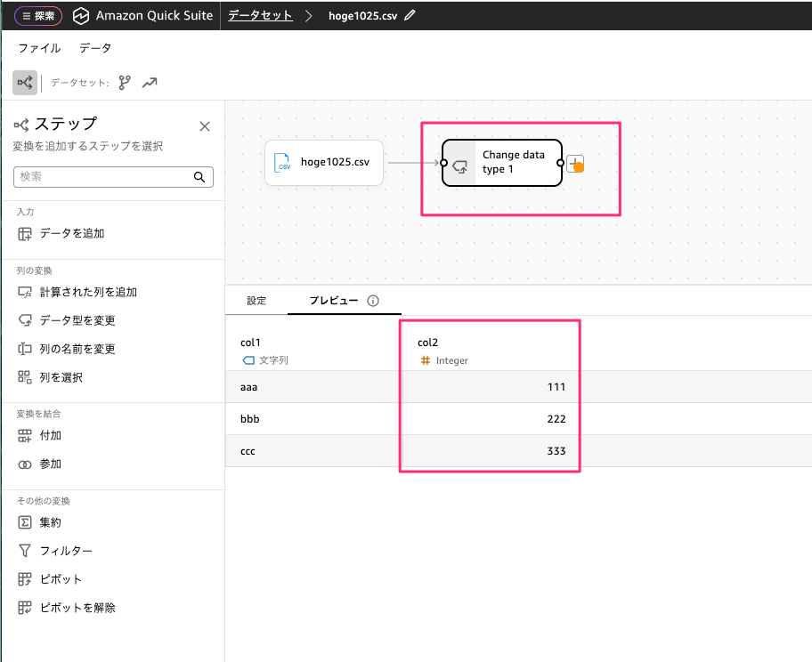Screen dimensions: 812x662
Task: Open the データセット breadcrumb link
Action: coord(260,16)
